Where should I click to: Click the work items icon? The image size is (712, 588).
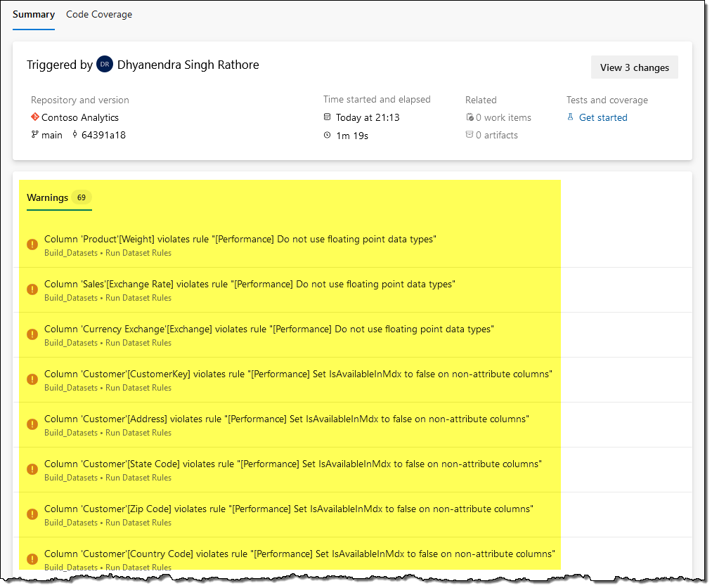pos(470,117)
